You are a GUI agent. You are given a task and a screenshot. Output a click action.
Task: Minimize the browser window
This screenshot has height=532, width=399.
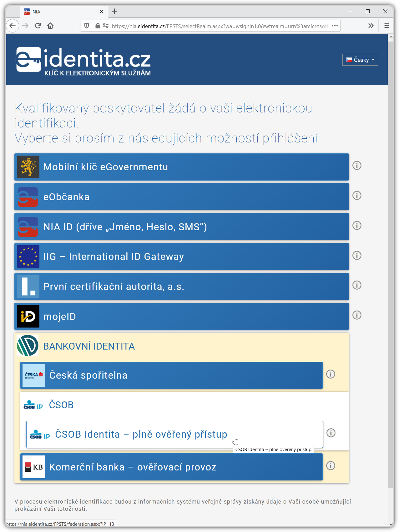(350, 11)
